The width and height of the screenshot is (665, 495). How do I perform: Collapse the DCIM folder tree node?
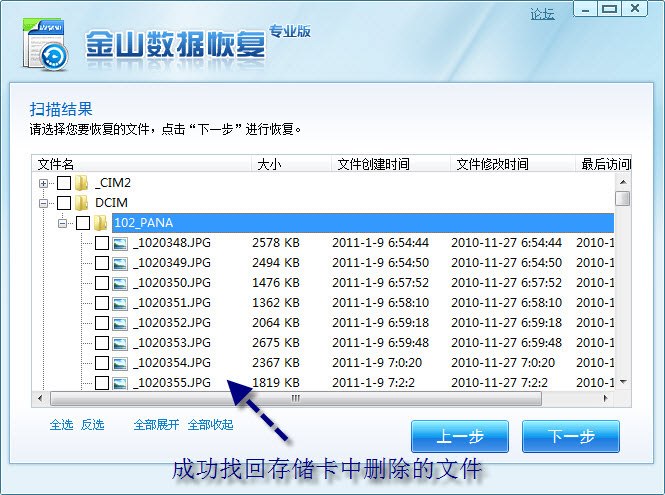pyautogui.click(x=43, y=203)
